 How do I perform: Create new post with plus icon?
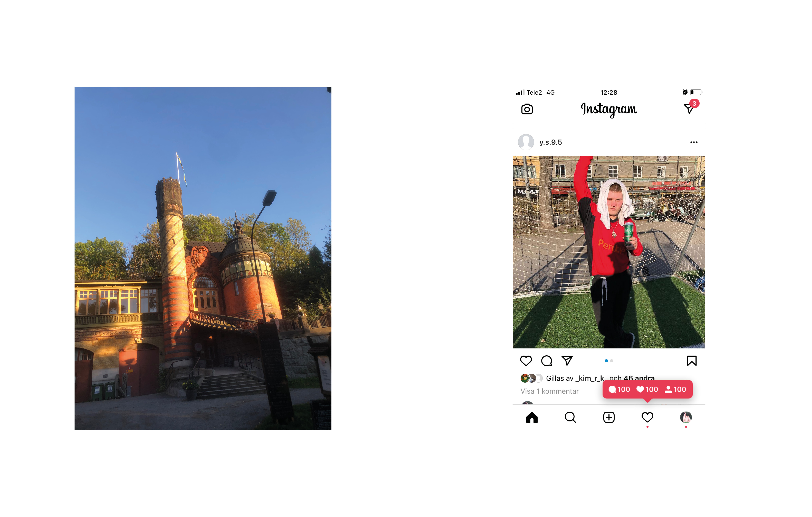[x=609, y=417]
